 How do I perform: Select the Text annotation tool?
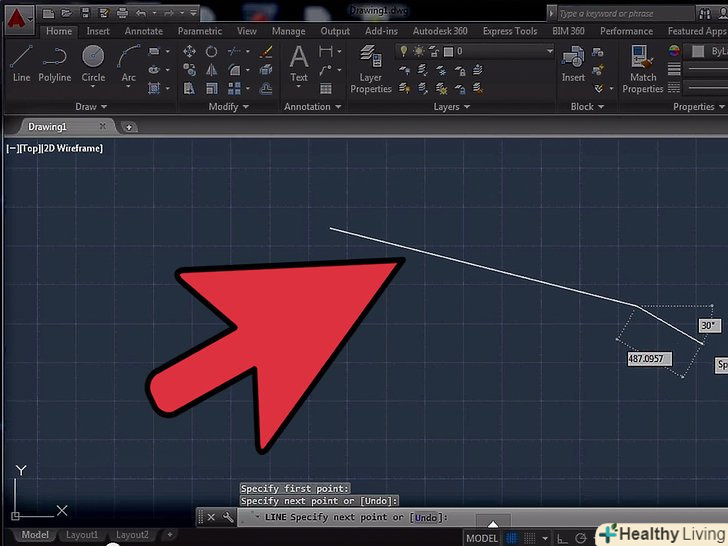click(x=299, y=64)
